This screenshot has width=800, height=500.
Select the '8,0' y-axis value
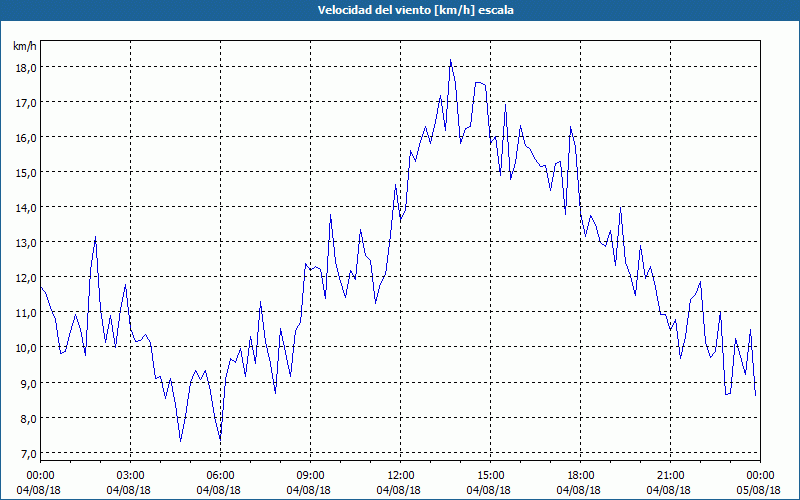coord(28,418)
